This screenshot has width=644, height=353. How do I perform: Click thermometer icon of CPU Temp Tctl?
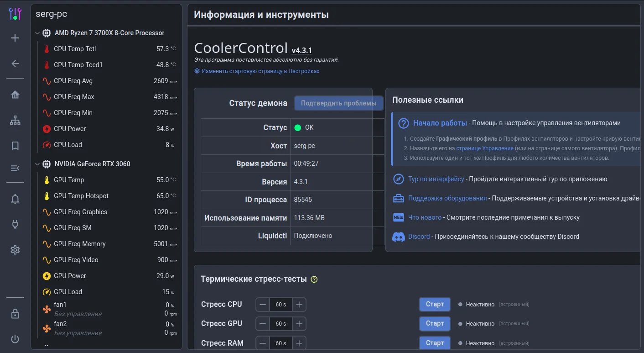47,49
